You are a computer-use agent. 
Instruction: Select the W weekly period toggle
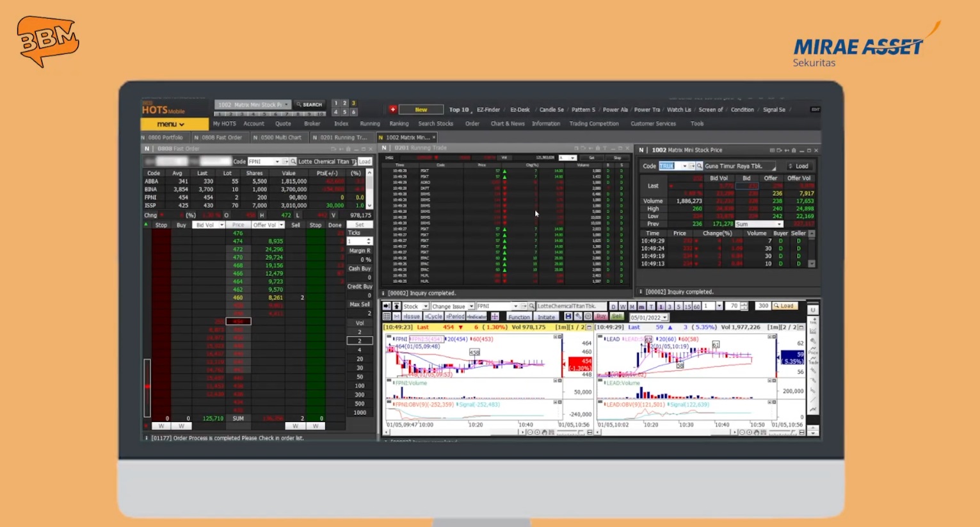point(623,306)
